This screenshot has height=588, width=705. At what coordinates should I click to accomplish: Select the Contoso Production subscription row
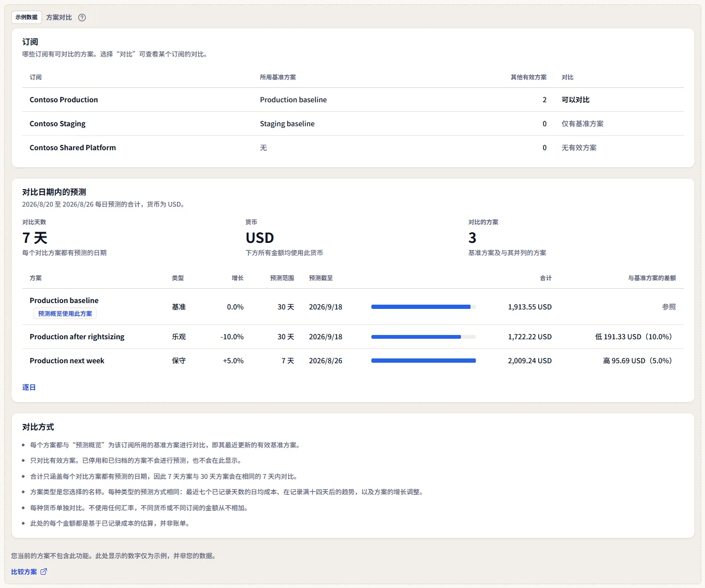pyautogui.click(x=353, y=100)
